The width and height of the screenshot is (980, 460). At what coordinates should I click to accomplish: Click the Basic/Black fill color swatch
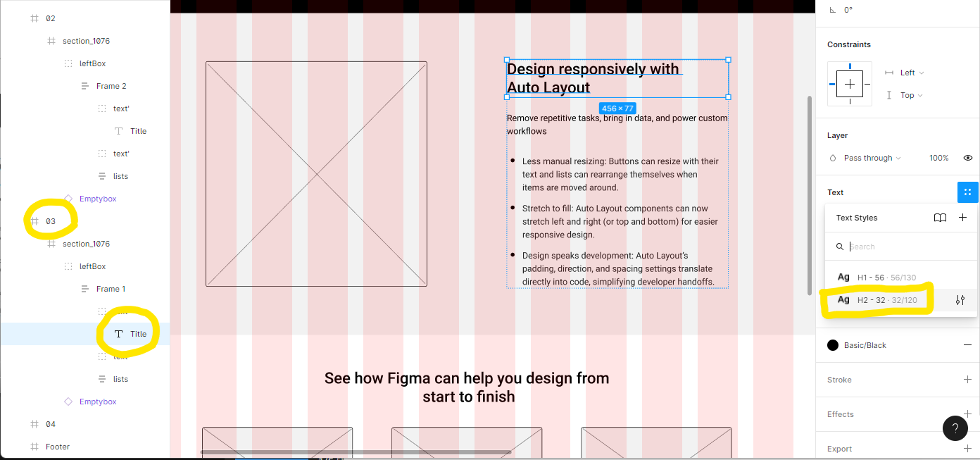pos(833,345)
